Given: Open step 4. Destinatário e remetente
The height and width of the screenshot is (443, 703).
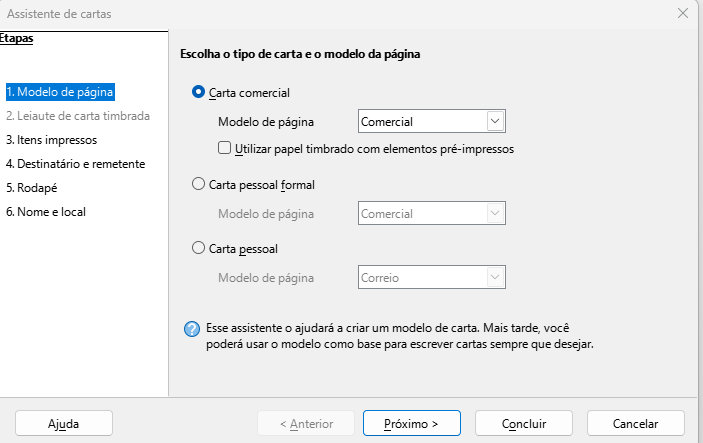Looking at the screenshot, I should pos(76,164).
